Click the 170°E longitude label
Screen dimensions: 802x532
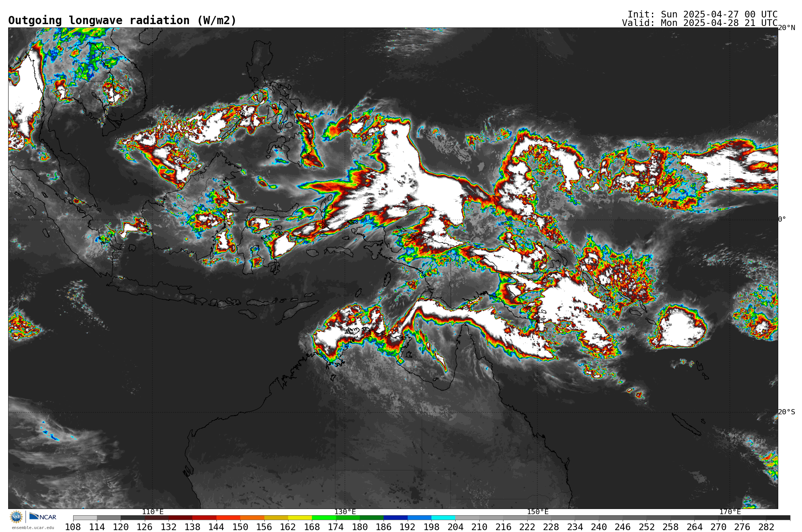[730, 512]
